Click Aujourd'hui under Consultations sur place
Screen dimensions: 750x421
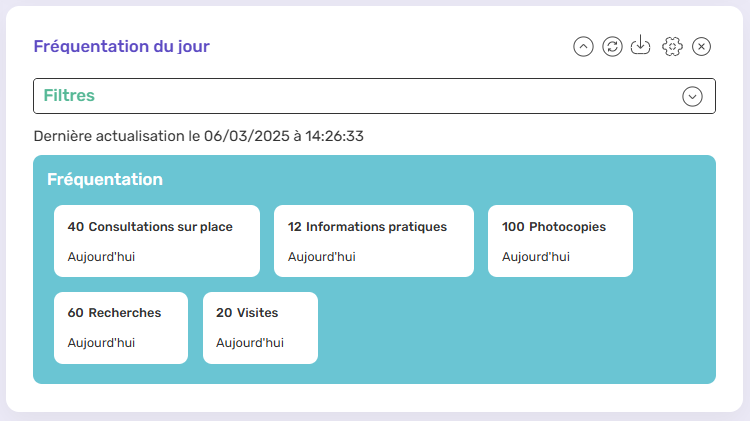[101, 257]
